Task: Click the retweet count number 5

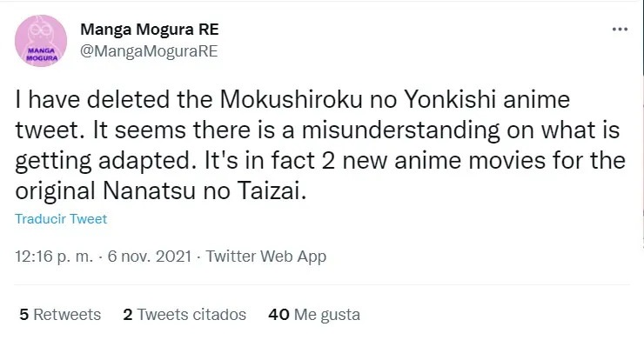Action: coord(23,315)
